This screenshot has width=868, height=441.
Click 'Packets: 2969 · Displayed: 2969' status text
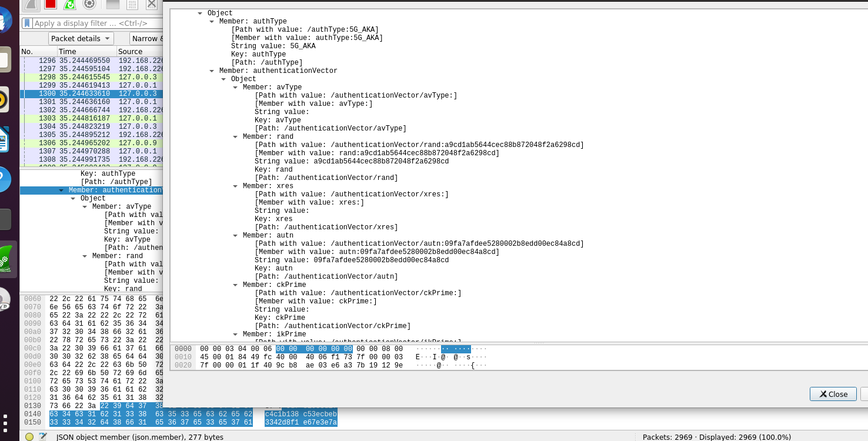pos(717,437)
